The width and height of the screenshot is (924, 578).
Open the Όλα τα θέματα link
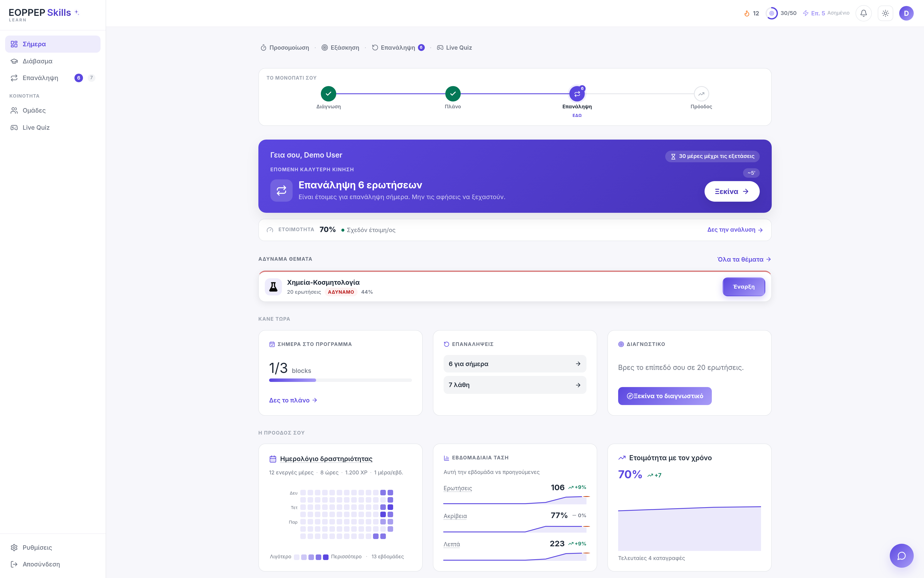(744, 259)
